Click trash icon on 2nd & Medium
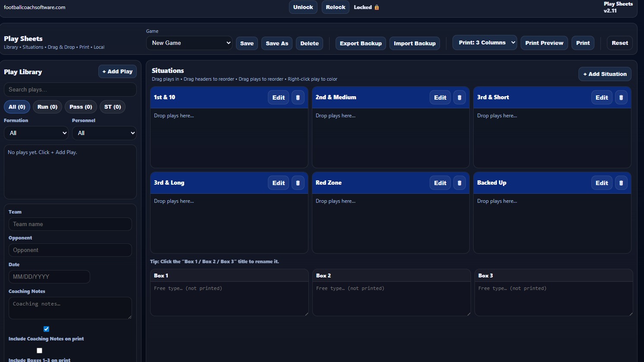Viewport: 644px width, 362px height. click(x=459, y=98)
